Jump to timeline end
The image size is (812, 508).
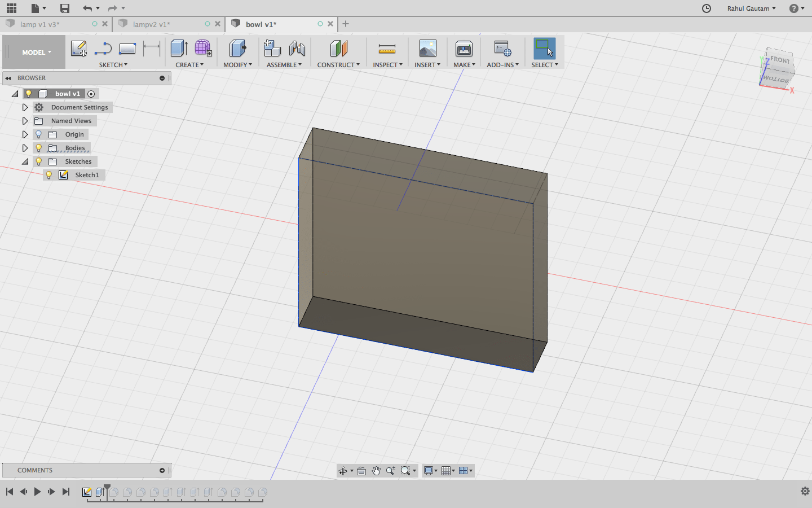coord(66,492)
